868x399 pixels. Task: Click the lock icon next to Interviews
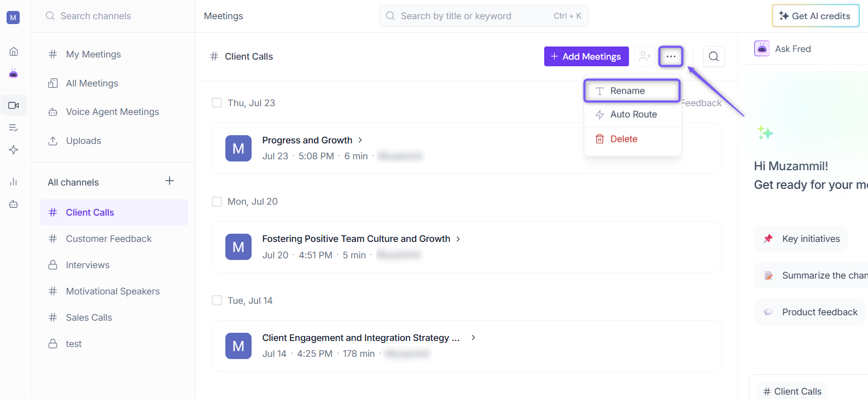tap(53, 265)
